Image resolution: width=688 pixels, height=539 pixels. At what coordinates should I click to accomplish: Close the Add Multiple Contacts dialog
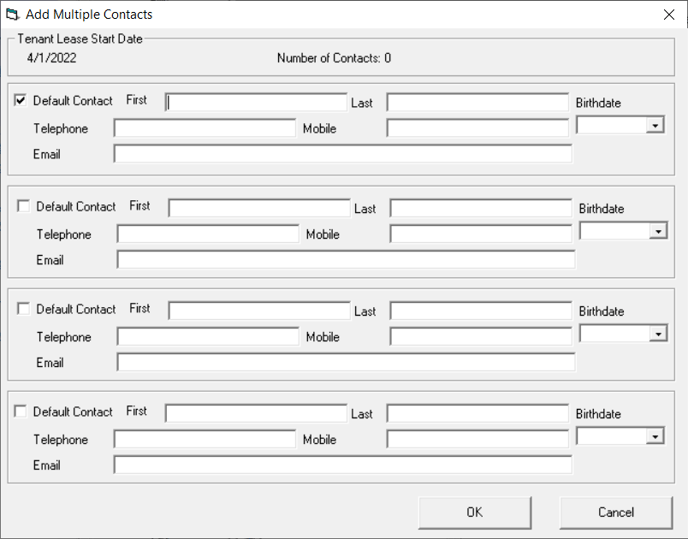(669, 14)
